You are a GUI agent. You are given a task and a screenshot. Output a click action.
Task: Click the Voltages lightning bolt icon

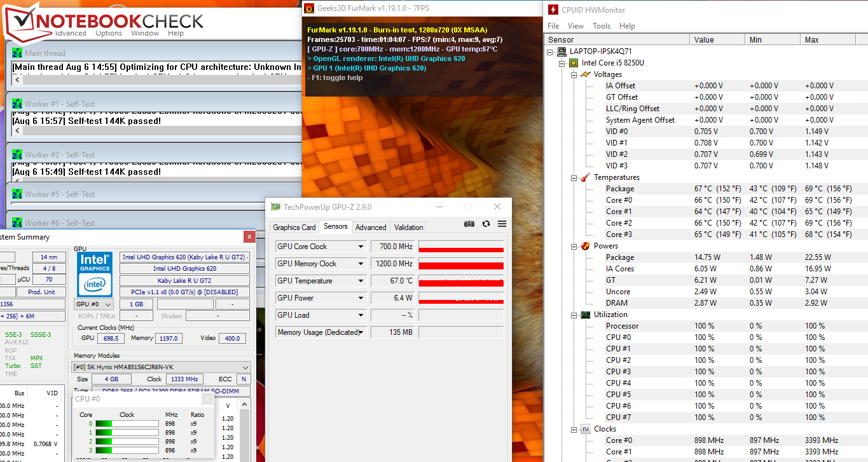[x=585, y=74]
